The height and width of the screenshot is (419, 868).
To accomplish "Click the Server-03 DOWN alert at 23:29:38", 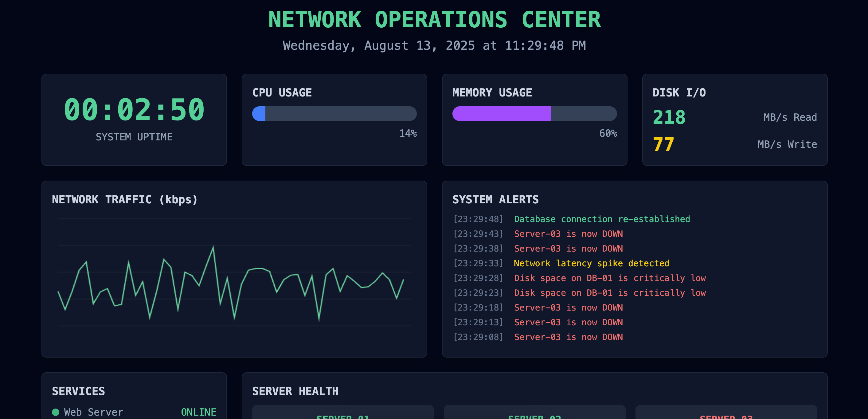I will coord(568,249).
